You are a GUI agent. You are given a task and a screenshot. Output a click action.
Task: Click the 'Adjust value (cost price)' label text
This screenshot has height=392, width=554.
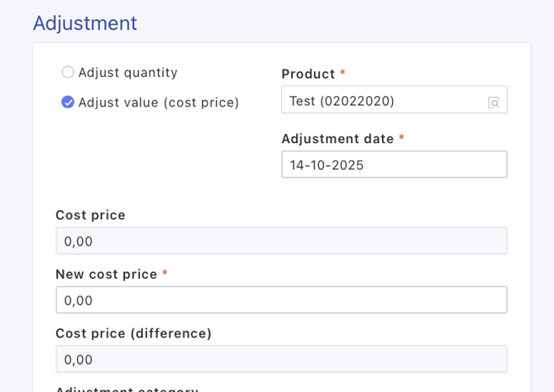[158, 103]
